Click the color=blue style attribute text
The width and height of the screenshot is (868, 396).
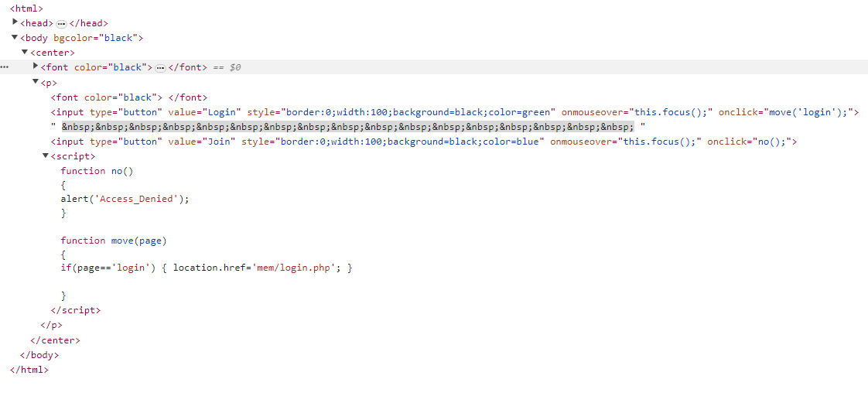coord(513,142)
